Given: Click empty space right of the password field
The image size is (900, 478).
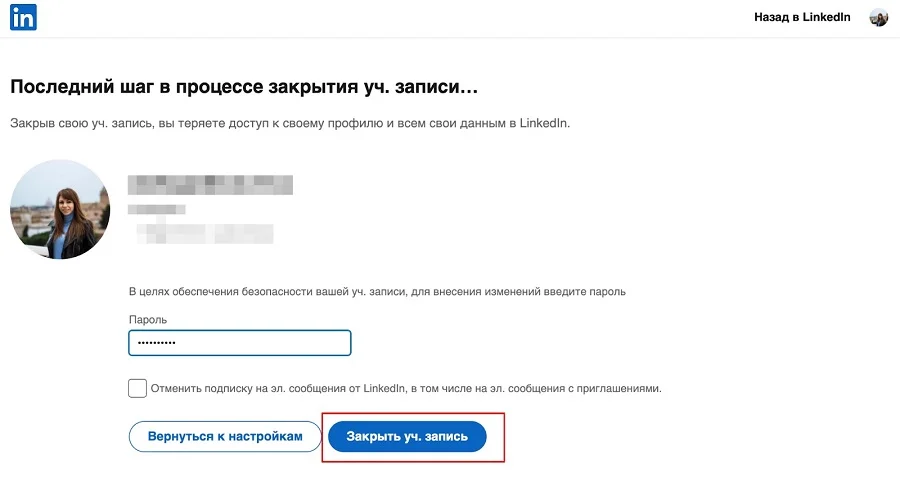Looking at the screenshot, I should 550,343.
